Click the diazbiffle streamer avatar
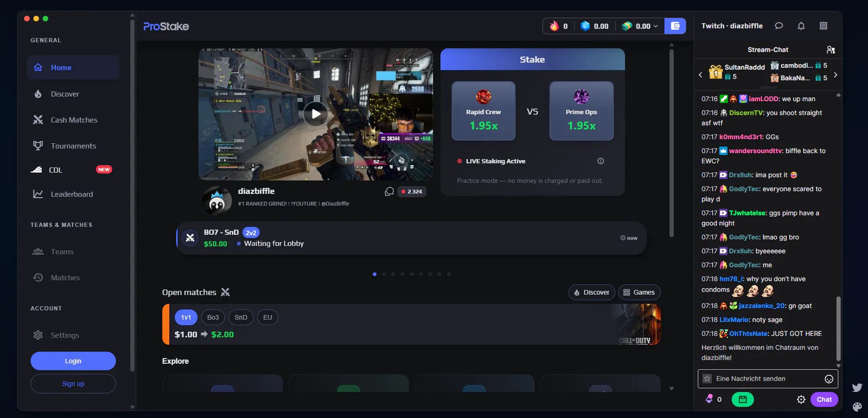 click(217, 201)
